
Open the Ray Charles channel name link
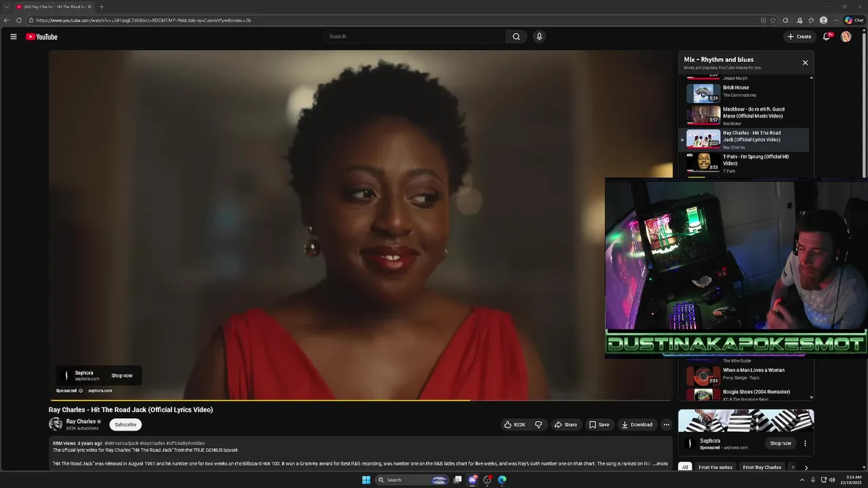tap(81, 422)
